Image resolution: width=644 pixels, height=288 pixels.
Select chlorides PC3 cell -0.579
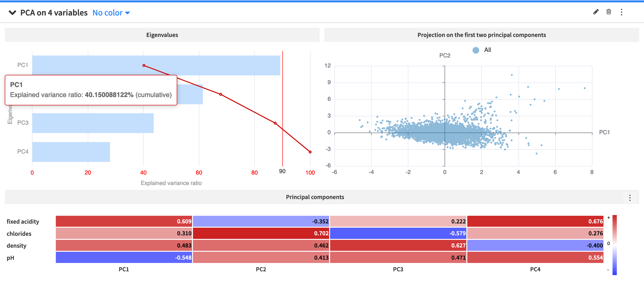(398, 233)
